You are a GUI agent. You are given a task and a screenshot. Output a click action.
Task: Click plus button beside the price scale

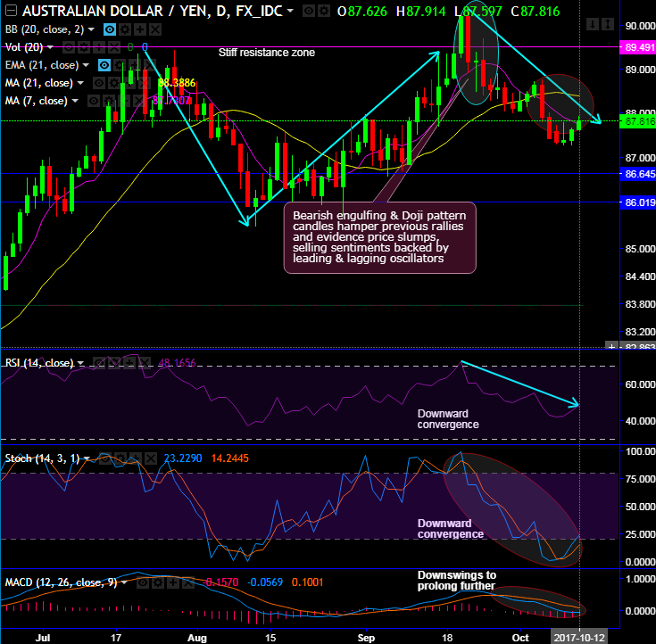(611, 346)
